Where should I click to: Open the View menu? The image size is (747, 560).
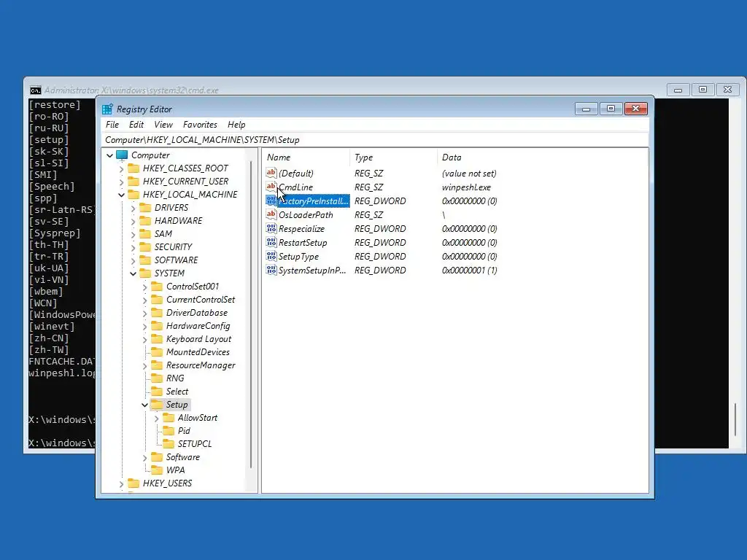pos(163,125)
